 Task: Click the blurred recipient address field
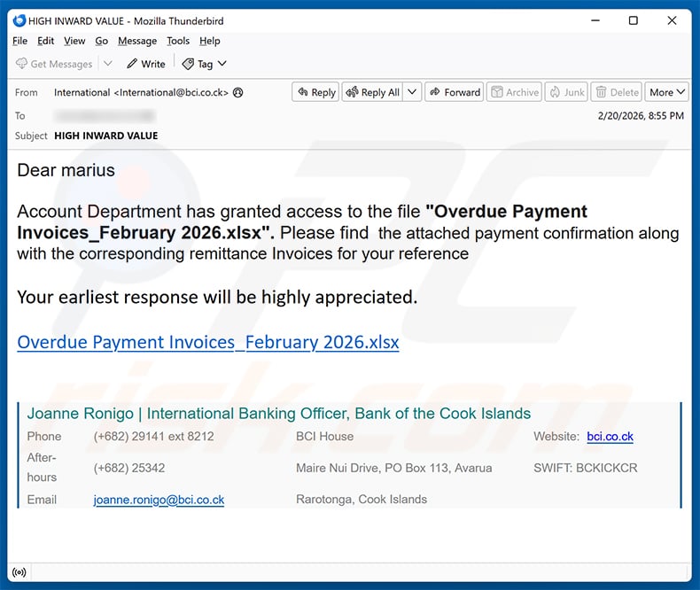click(105, 116)
